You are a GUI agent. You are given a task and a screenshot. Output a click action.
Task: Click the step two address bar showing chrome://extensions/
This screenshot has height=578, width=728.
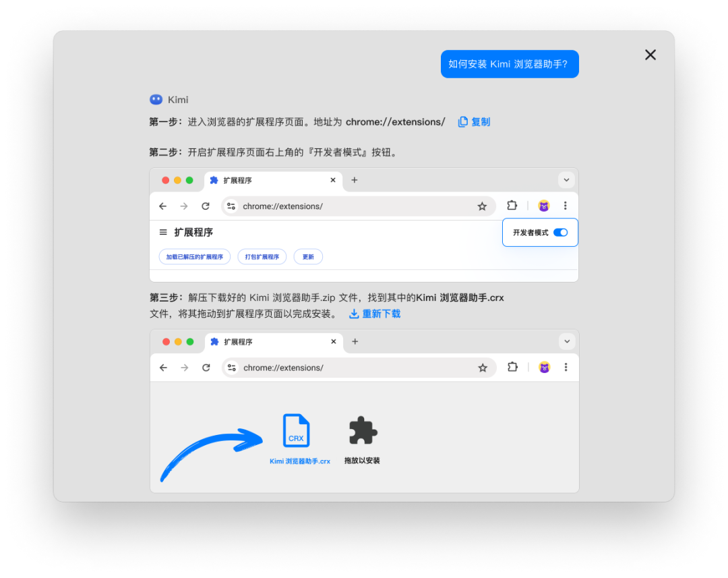[359, 206]
